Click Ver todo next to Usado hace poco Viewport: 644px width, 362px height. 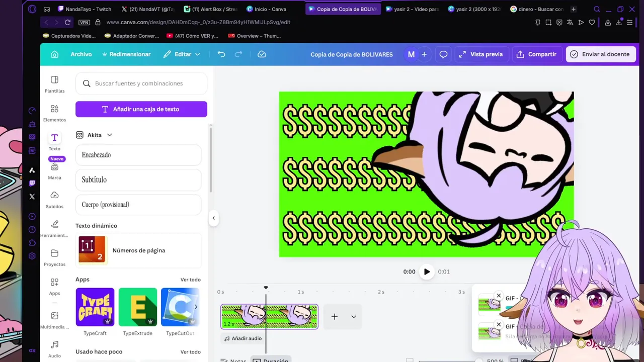pos(190,352)
